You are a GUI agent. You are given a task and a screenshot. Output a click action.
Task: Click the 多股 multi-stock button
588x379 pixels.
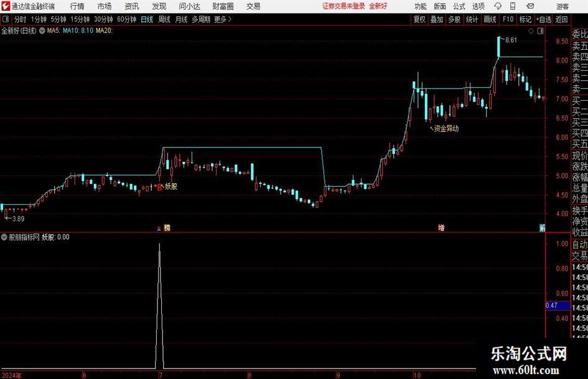click(454, 19)
